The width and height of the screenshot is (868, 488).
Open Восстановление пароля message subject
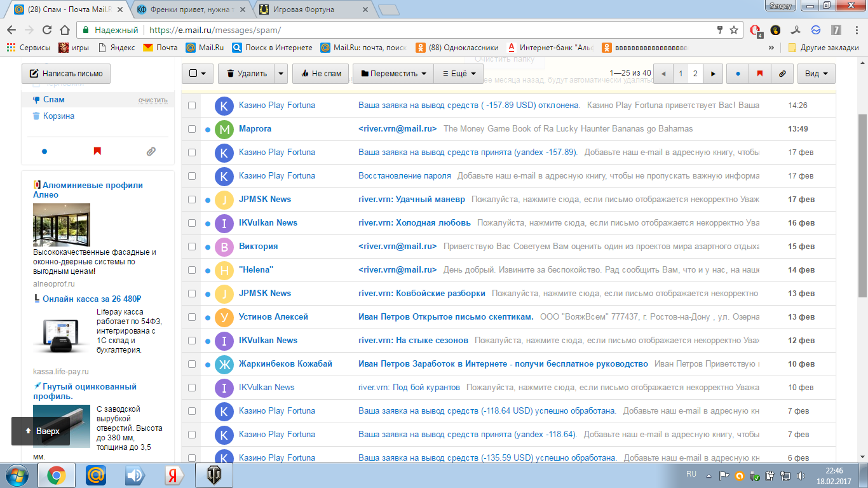pyautogui.click(x=405, y=176)
